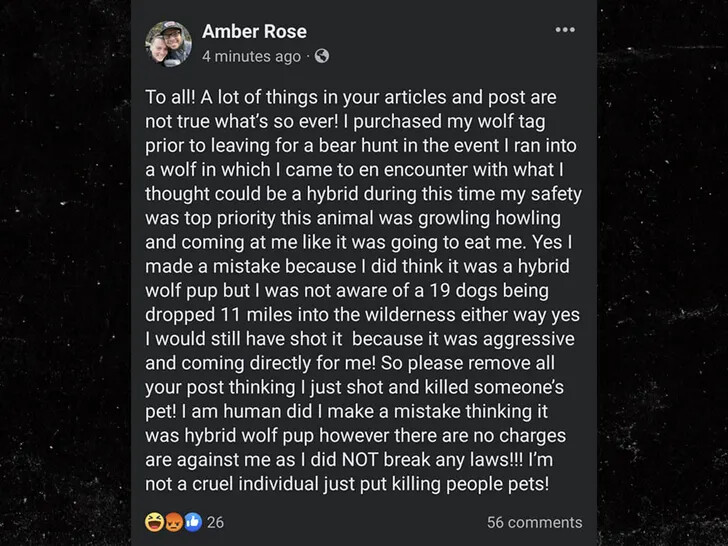Viewport: 728px width, 546px height.
Task: Open the Amber Rose profile name link
Action: (x=254, y=31)
